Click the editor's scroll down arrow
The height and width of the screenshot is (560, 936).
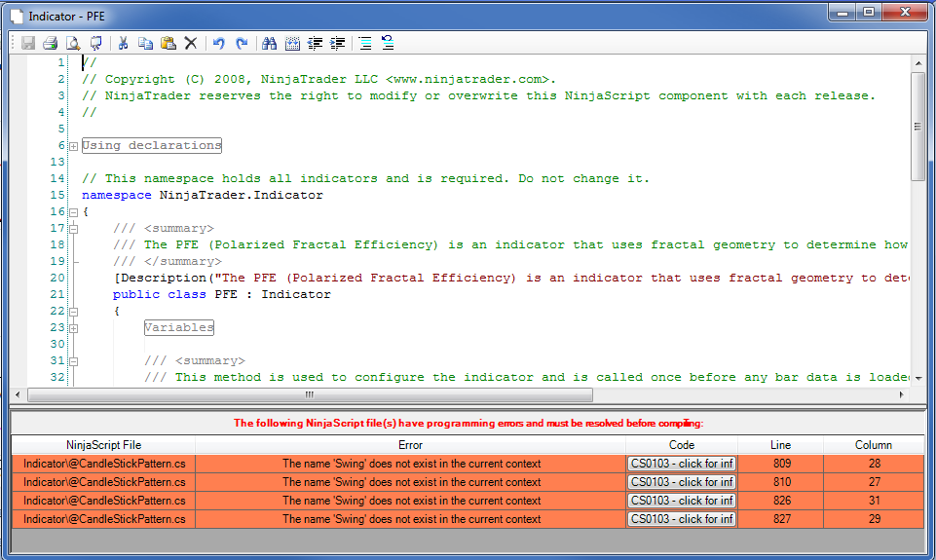[x=918, y=379]
